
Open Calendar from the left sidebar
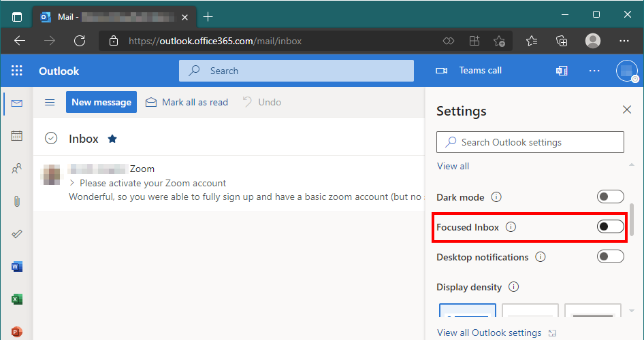coord(17,136)
